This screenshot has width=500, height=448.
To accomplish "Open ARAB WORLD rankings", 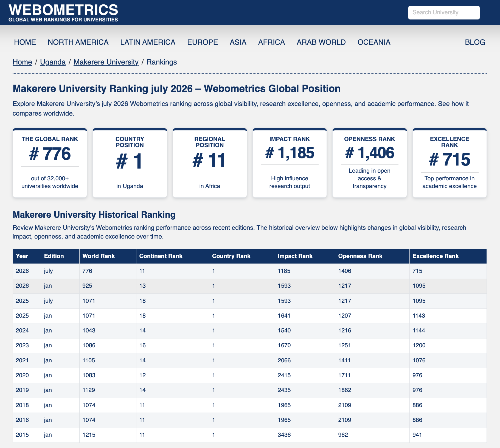I will 321,42.
